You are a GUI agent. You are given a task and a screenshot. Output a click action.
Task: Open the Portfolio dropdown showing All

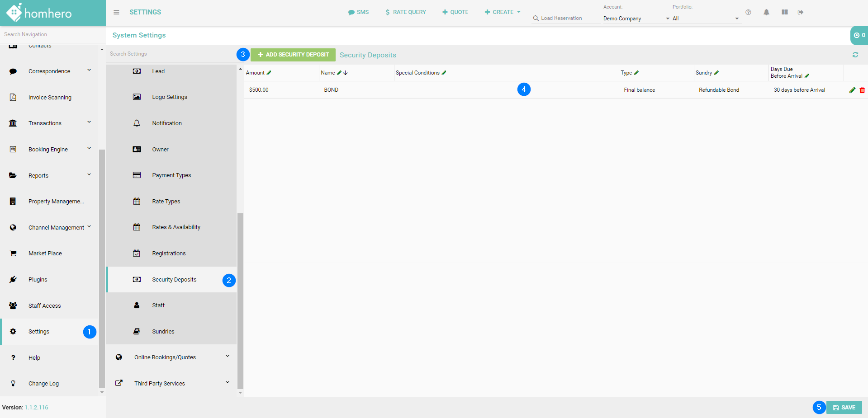[706, 19]
